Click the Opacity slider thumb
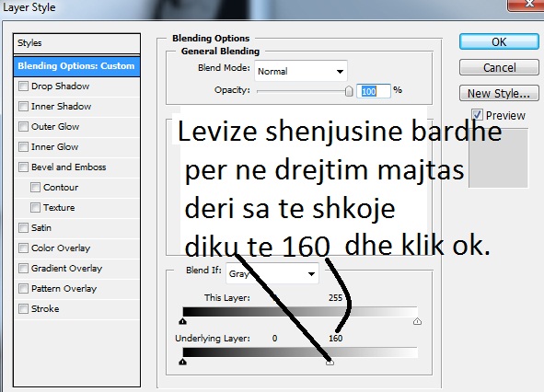The height and width of the screenshot is (392, 544). click(349, 91)
